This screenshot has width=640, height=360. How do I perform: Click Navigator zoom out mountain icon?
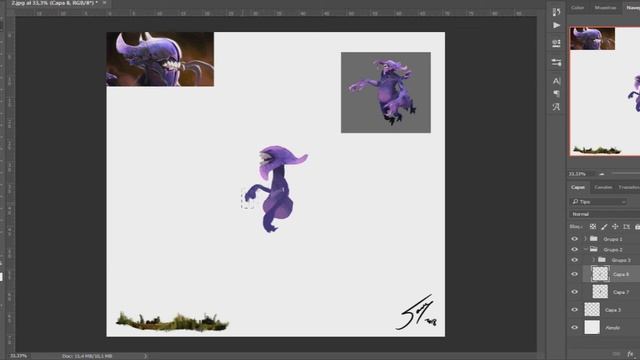tap(602, 174)
